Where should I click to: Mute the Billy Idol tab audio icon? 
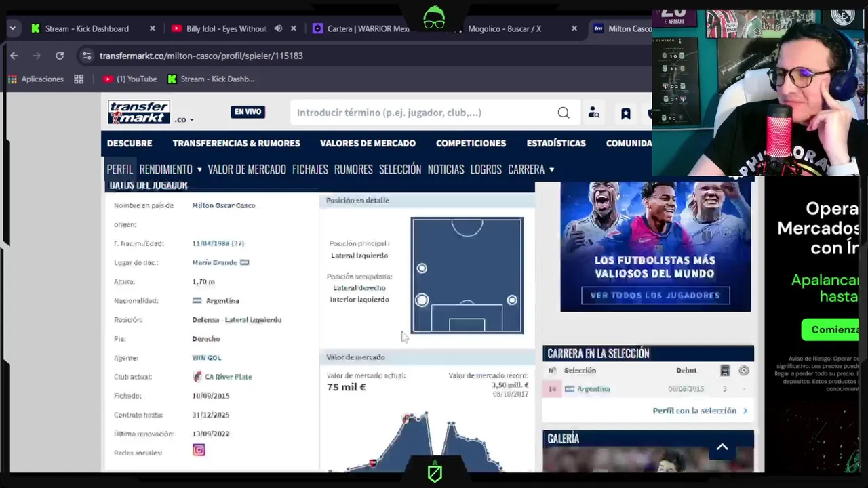click(x=278, y=28)
